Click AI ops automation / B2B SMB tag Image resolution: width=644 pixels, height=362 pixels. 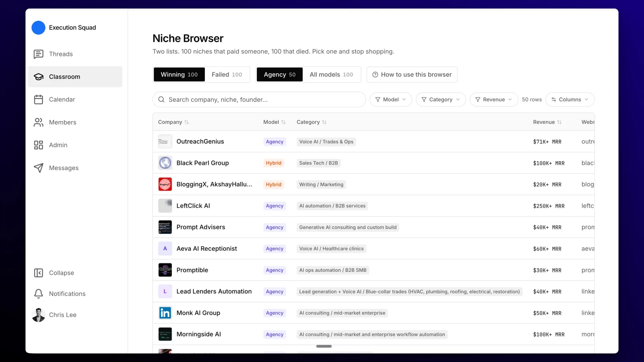[x=333, y=270]
